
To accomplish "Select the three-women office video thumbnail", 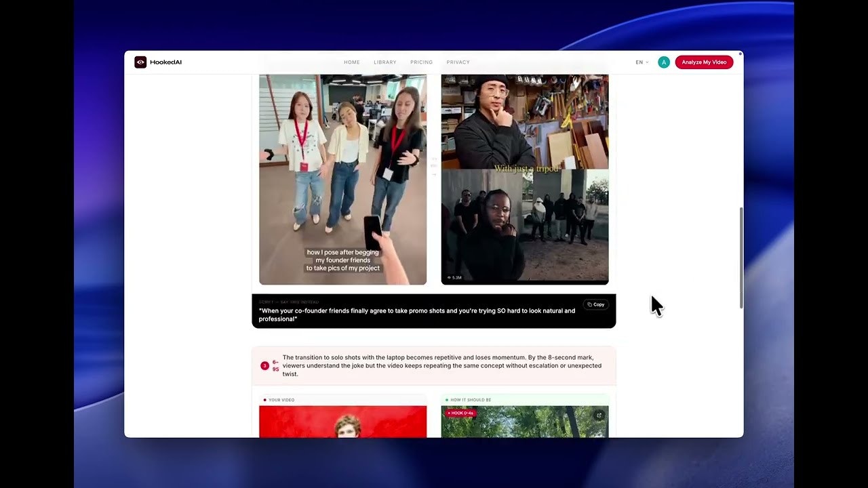I will click(343, 180).
